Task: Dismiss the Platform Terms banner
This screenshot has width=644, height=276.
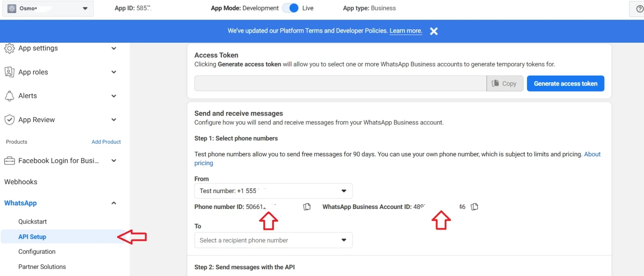Action: (434, 31)
